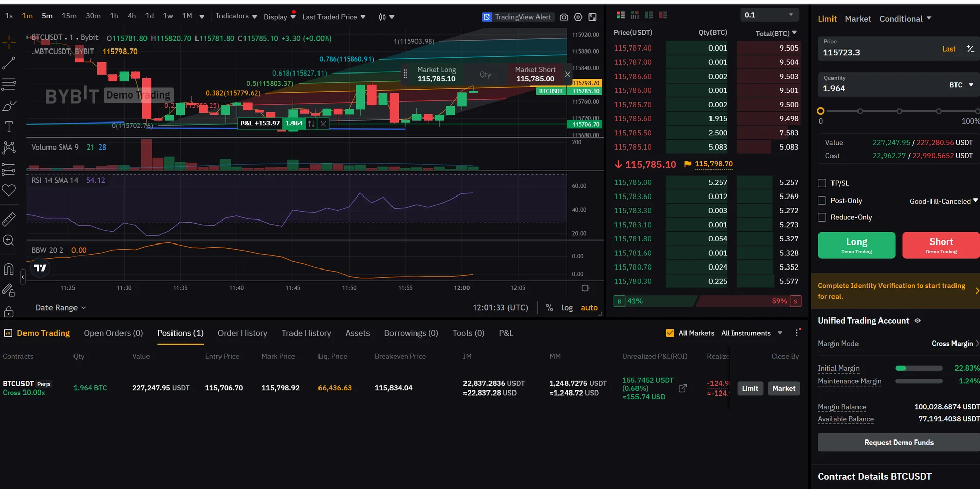Expand more timeframe options arrow
980x489 pixels.
(x=202, y=17)
